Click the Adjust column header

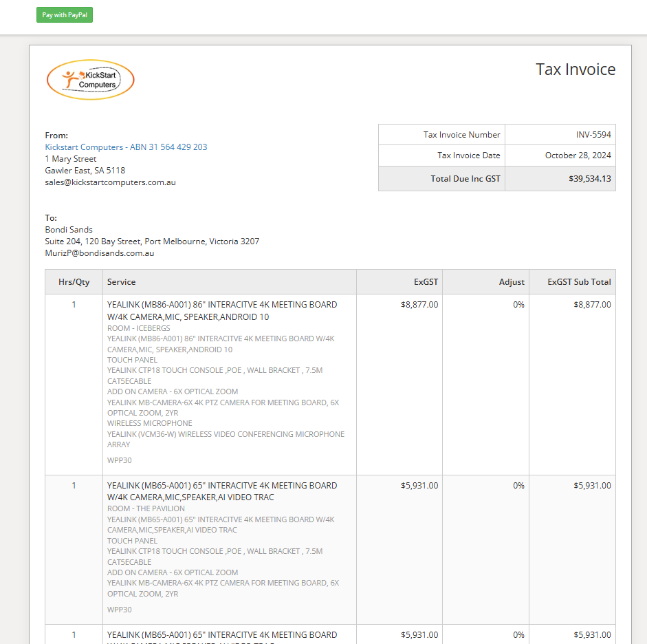point(512,281)
